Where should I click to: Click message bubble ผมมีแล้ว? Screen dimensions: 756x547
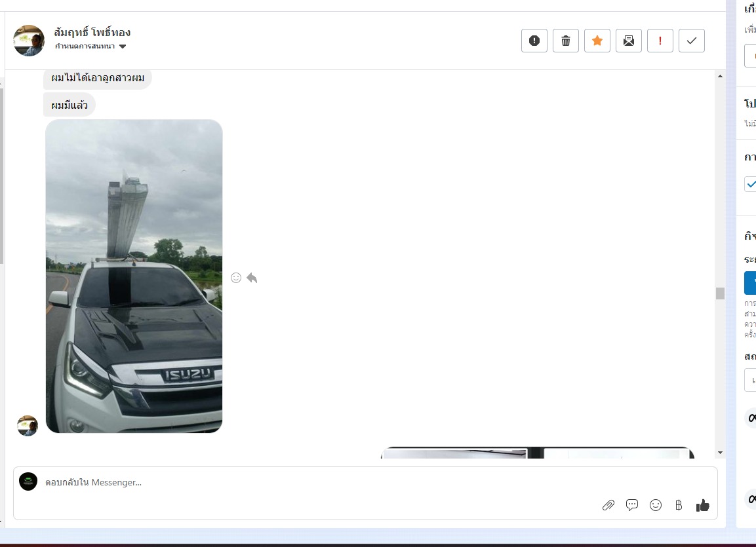click(x=70, y=105)
